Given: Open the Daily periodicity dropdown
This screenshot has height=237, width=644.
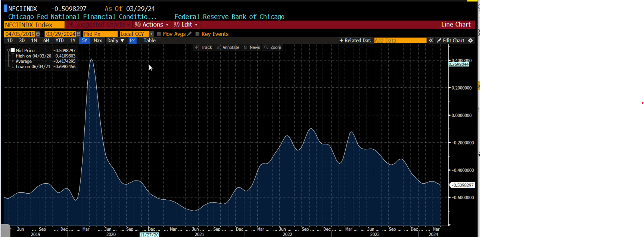Looking at the screenshot, I should click(x=115, y=41).
